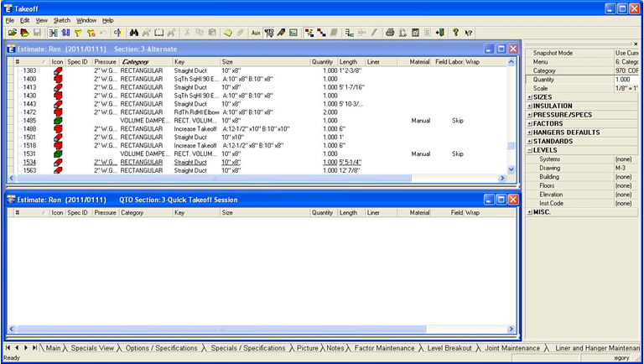Click the green damper icon in row 1485
This screenshot has height=364, width=644.
coord(58,121)
